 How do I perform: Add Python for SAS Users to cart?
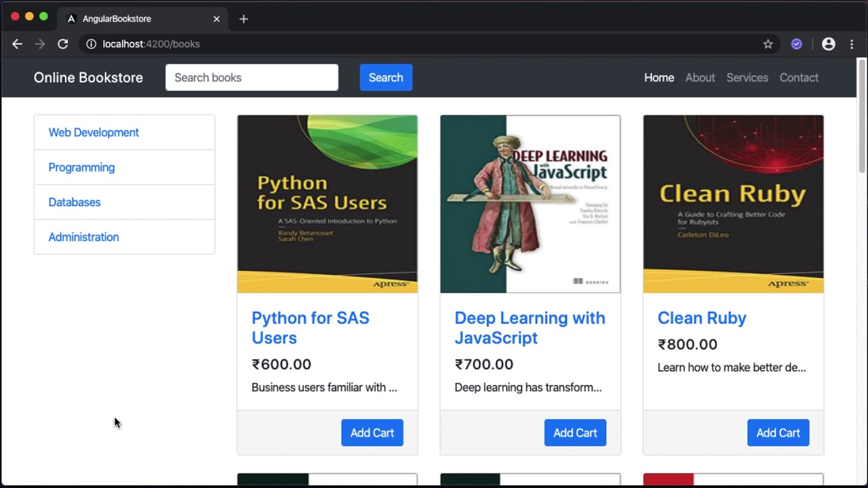pyautogui.click(x=372, y=433)
